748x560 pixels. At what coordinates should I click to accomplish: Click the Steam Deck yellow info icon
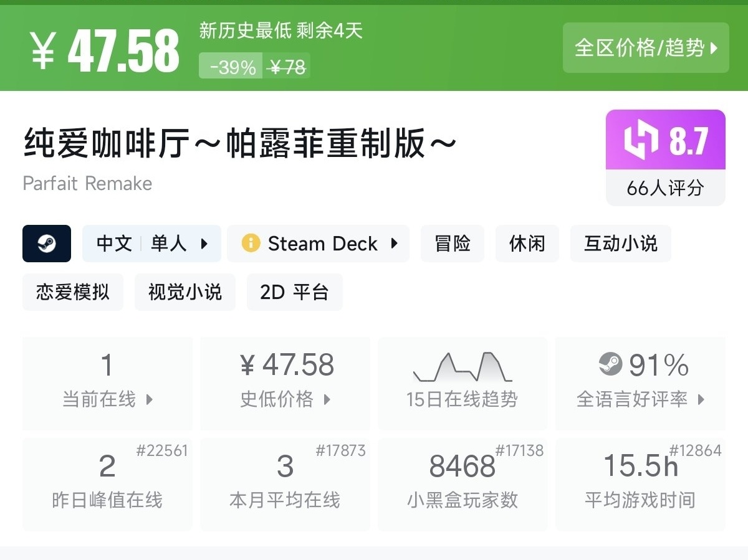[251, 243]
